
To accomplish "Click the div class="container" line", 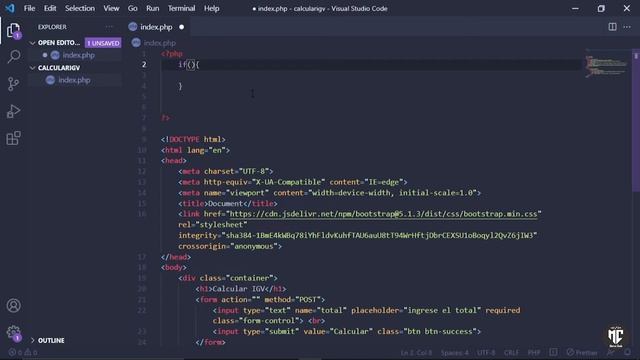I will click(x=228, y=278).
